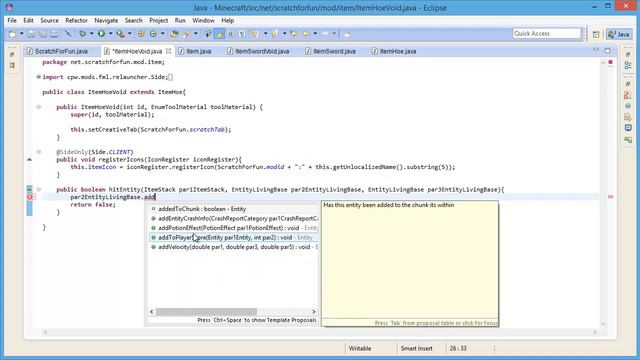The width and height of the screenshot is (640, 360).
Task: Switch to Java perspective button
Action: point(619,34)
